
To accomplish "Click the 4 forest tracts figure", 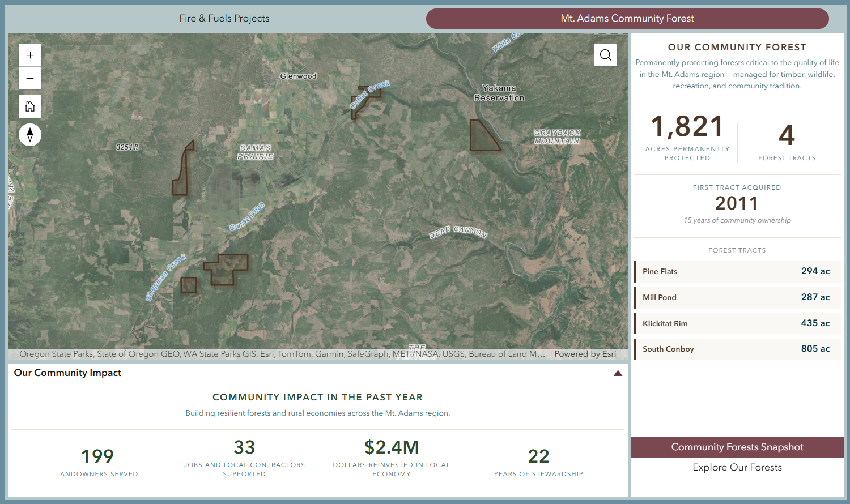I will (x=787, y=135).
